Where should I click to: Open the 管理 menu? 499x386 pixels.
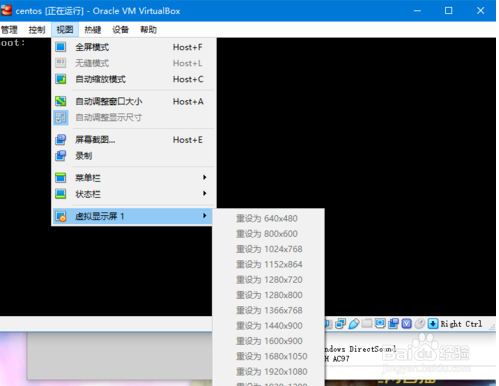(9, 30)
